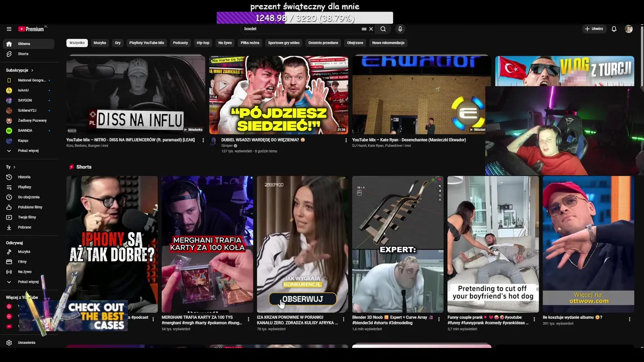Select the Hip-hop filter chip
Image resolution: width=644 pixels, height=362 pixels.
[203, 43]
